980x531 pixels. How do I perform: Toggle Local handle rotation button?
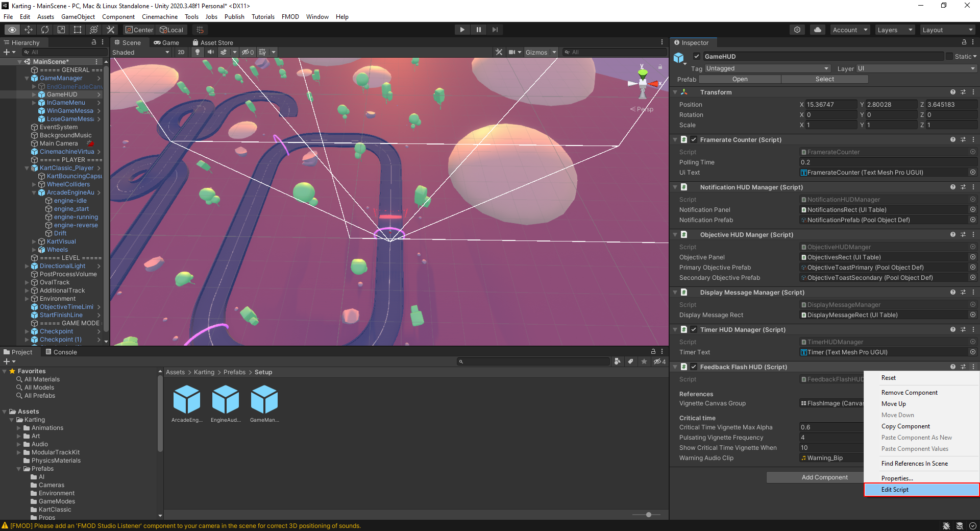[x=171, y=30]
